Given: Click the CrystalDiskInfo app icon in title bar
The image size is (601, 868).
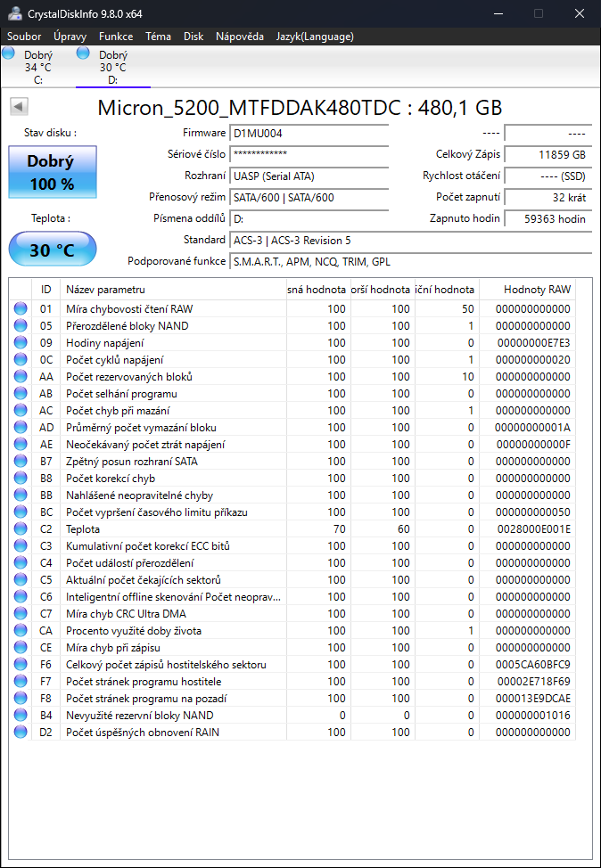Looking at the screenshot, I should [12, 13].
